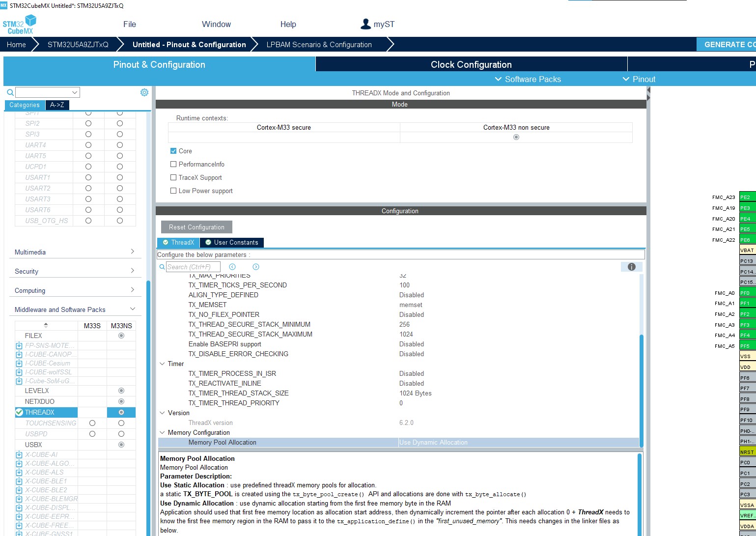This screenshot has width=756, height=536.
Task: Click the download icon for I-CUBE-wolfSSL
Action: [19, 372]
